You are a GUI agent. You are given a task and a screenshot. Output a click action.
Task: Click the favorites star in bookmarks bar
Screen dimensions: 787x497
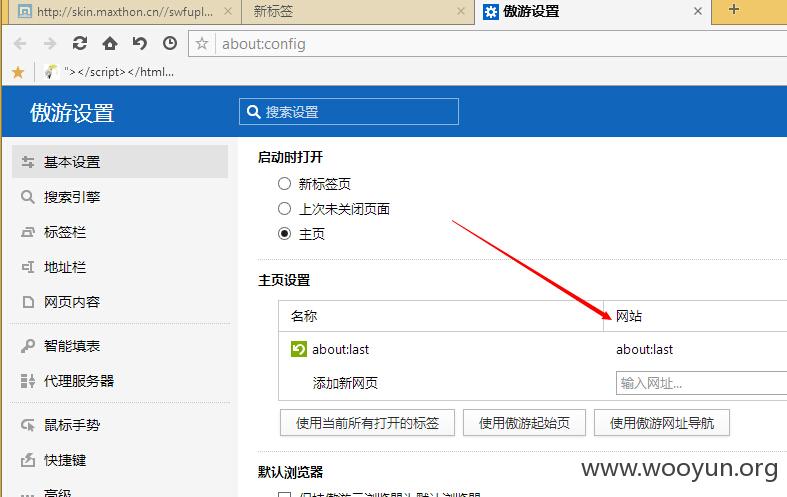18,72
